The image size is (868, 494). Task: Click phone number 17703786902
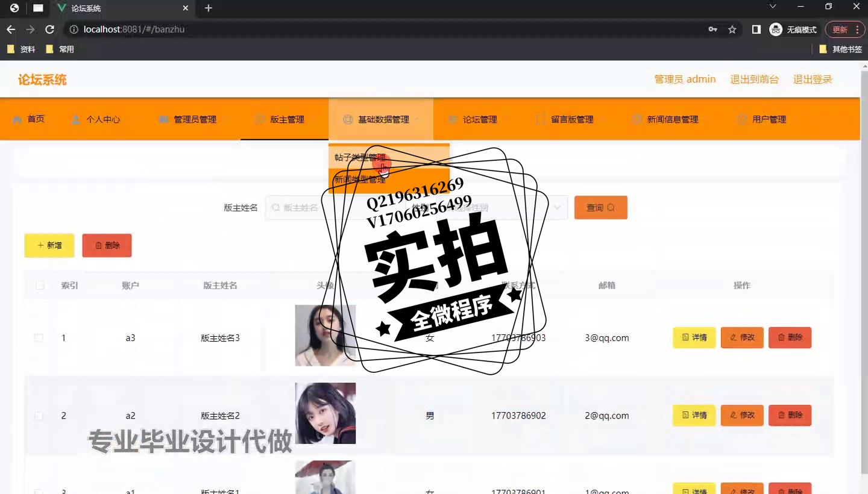coord(518,416)
